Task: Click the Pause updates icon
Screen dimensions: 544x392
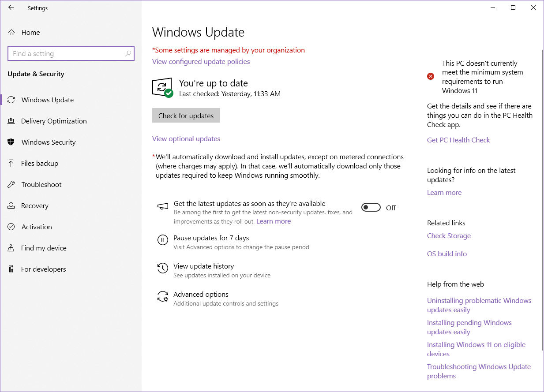Action: 163,240
